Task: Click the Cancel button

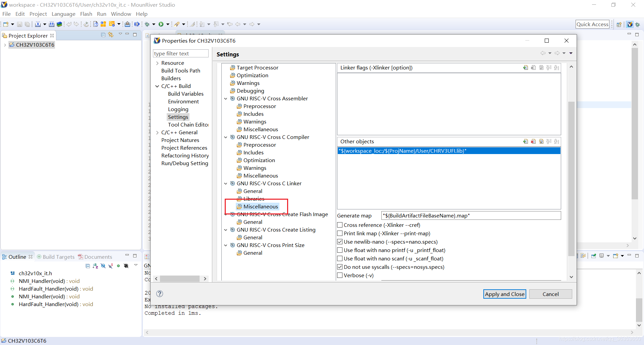Action: [x=550, y=294]
